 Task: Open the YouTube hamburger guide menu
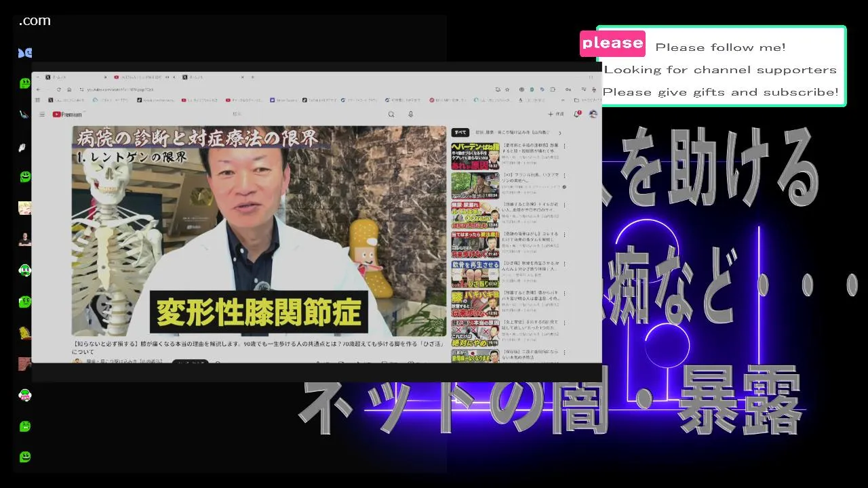pyautogui.click(x=42, y=115)
